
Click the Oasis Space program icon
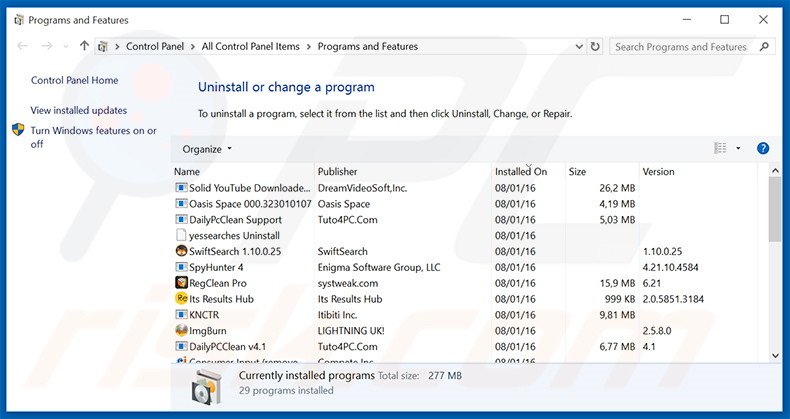(x=181, y=203)
